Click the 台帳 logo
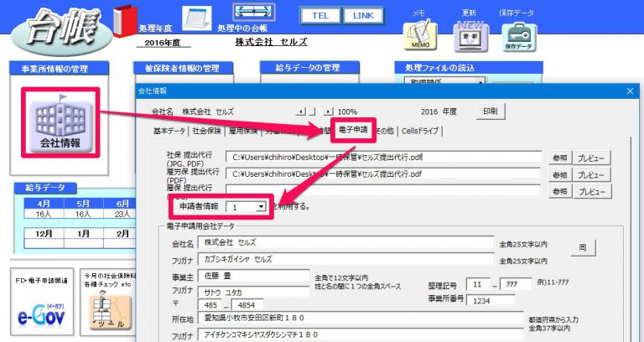The image size is (644, 342). (x=61, y=32)
